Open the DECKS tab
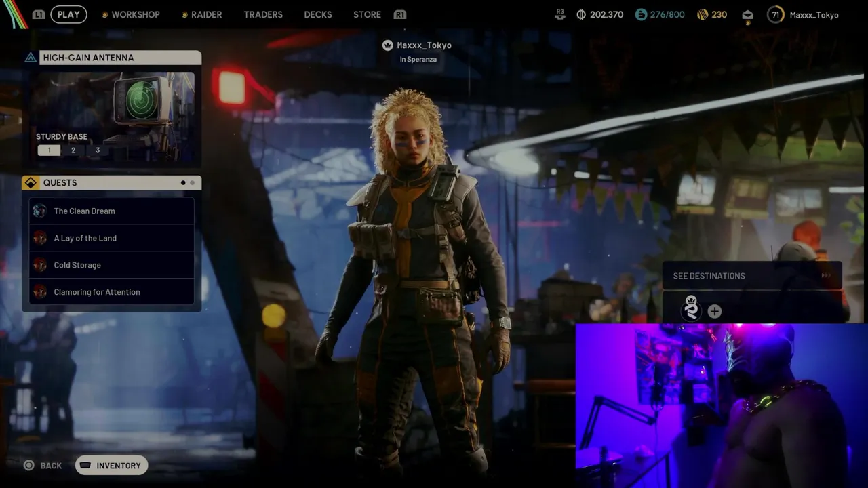868x488 pixels. [318, 14]
